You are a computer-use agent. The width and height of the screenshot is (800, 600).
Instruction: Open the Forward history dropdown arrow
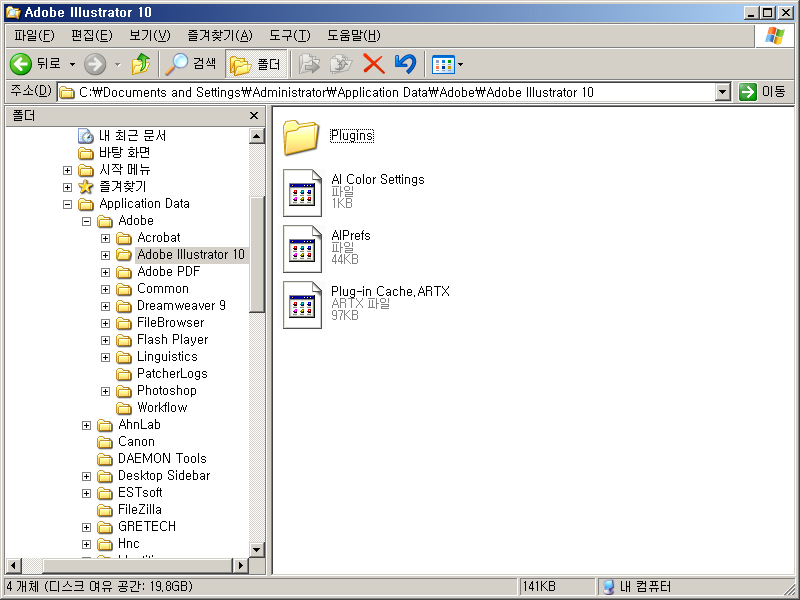[x=117, y=64]
